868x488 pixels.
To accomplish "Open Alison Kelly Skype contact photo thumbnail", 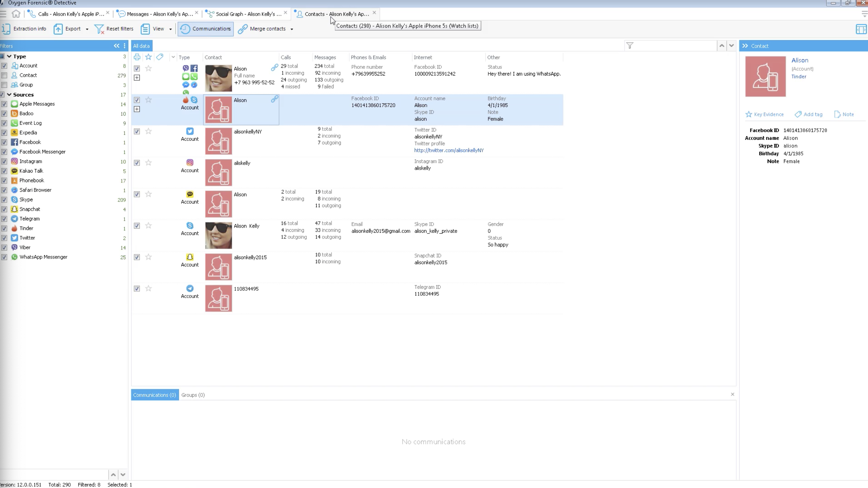I will coord(218,236).
